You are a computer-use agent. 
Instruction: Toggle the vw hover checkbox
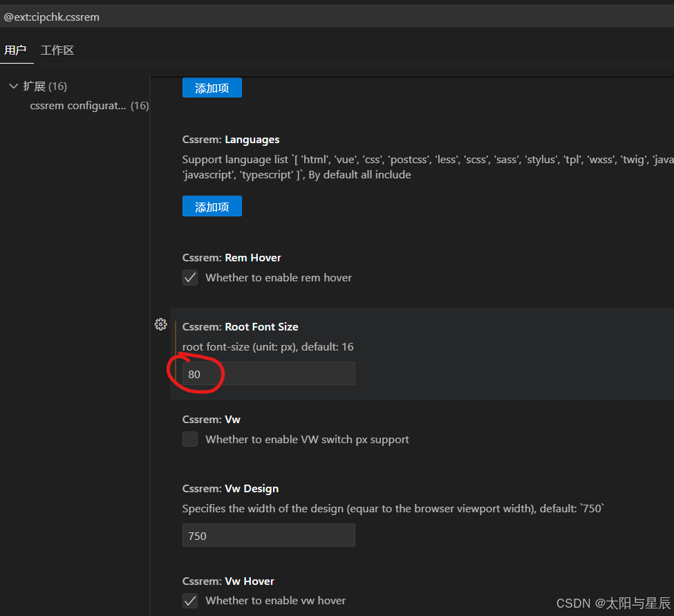point(190,601)
